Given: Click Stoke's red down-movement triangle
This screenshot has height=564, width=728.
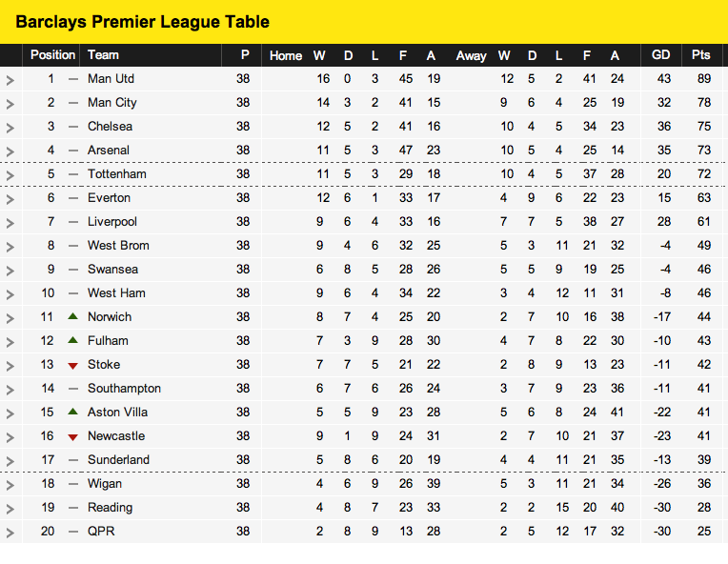Looking at the screenshot, I should click(72, 366).
